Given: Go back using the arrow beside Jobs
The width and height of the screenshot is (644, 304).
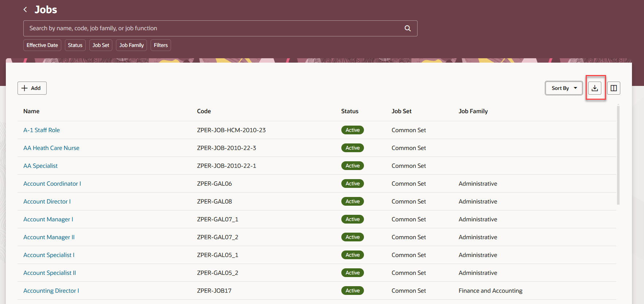Looking at the screenshot, I should click(25, 9).
